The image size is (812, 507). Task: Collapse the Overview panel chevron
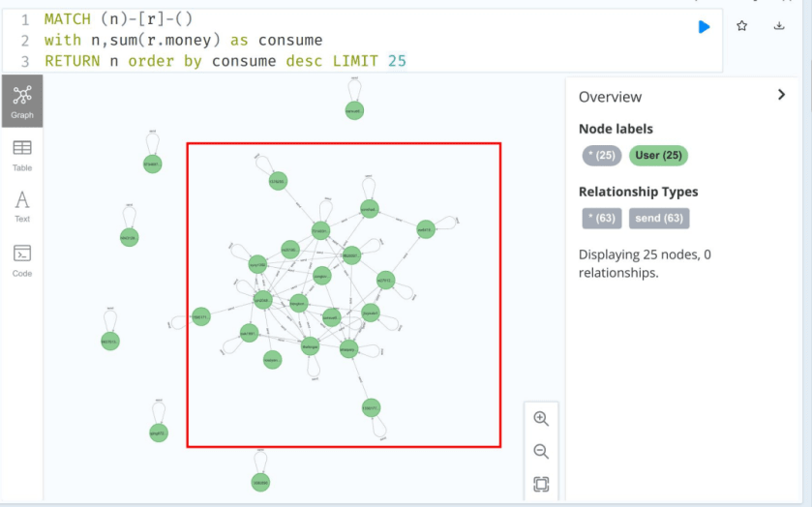781,95
